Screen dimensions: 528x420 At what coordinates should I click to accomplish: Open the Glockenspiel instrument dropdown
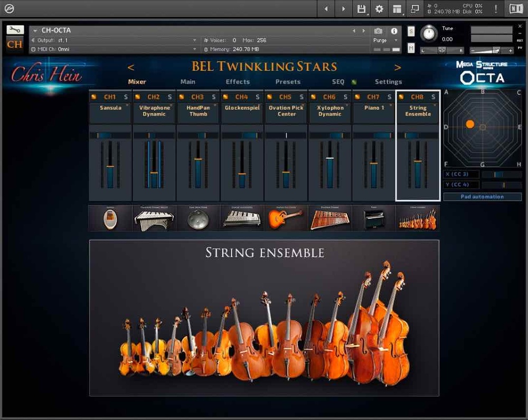click(x=259, y=106)
